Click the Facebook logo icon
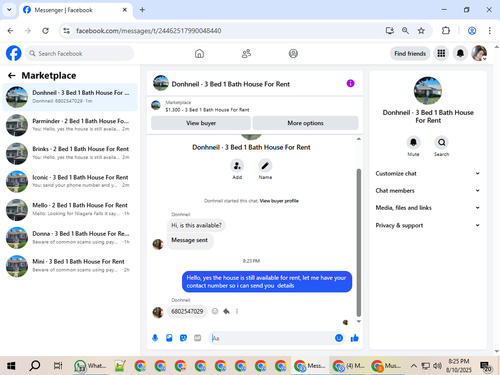The image size is (500, 375). [14, 53]
